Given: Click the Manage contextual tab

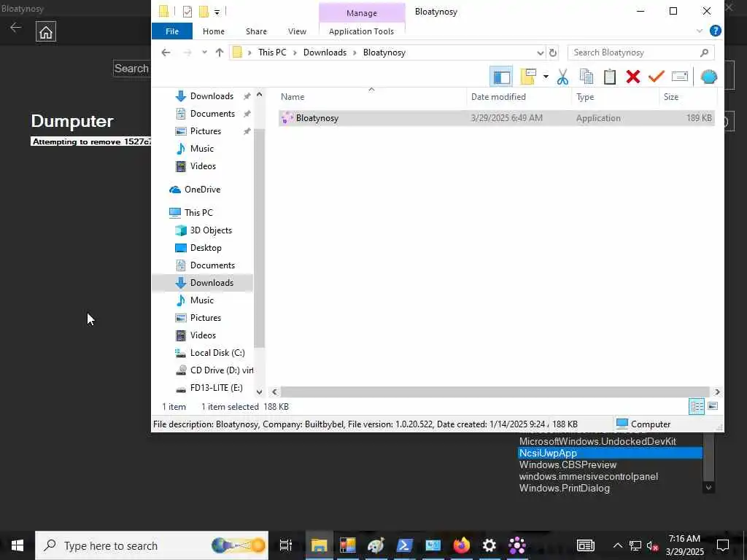Looking at the screenshot, I should (362, 13).
